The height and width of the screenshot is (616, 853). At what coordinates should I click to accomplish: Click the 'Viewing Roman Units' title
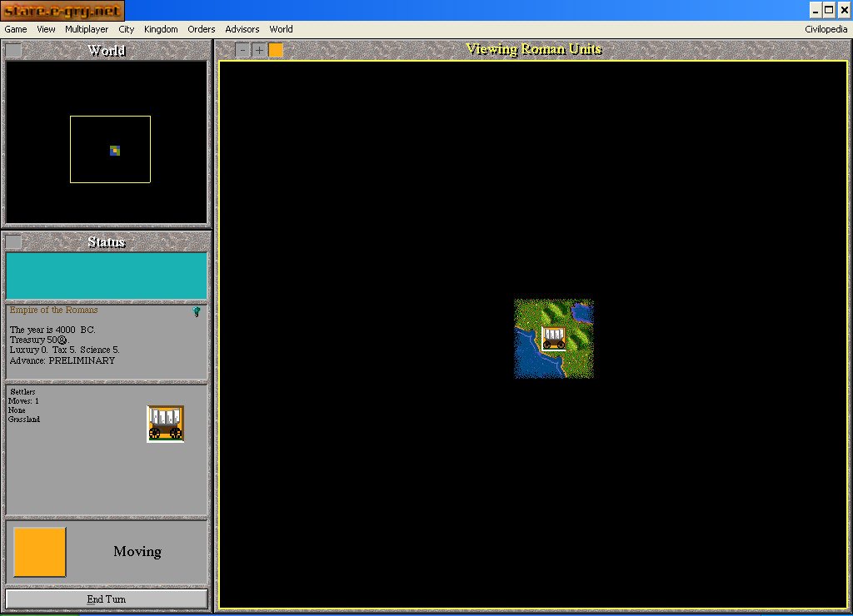534,49
